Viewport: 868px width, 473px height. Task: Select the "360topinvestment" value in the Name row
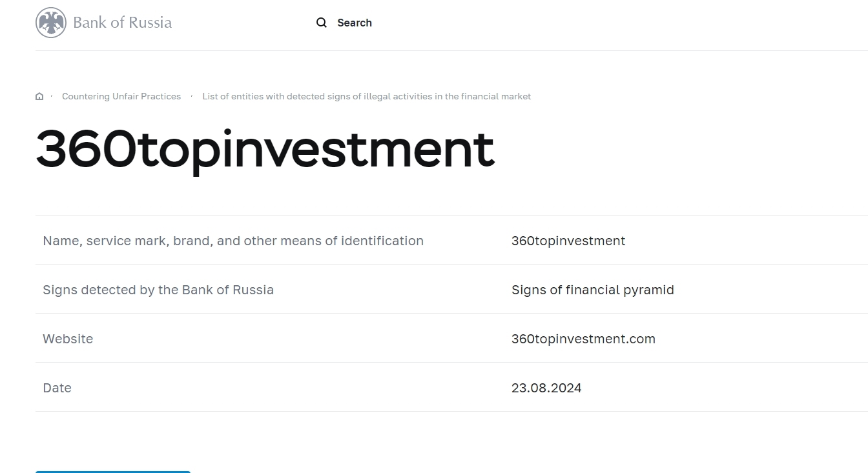pos(568,241)
